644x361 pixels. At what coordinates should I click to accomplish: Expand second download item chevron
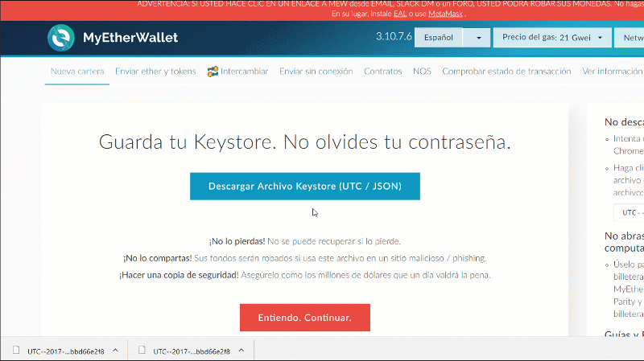[241, 351]
